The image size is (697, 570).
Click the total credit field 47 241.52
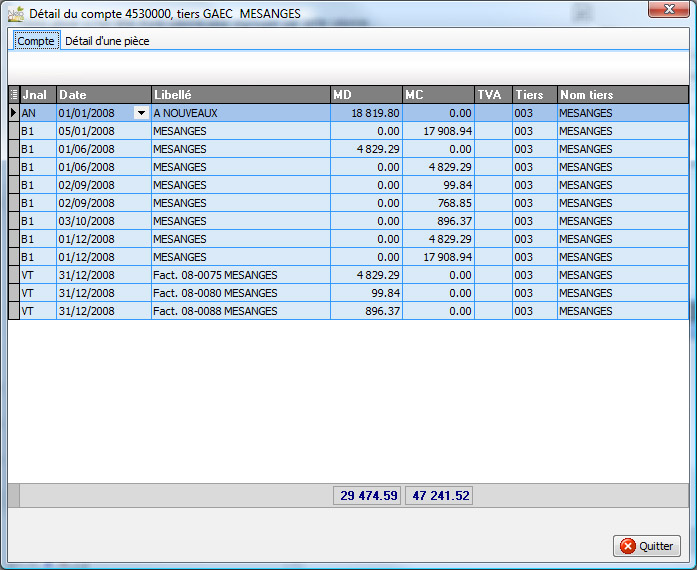pyautogui.click(x=439, y=495)
